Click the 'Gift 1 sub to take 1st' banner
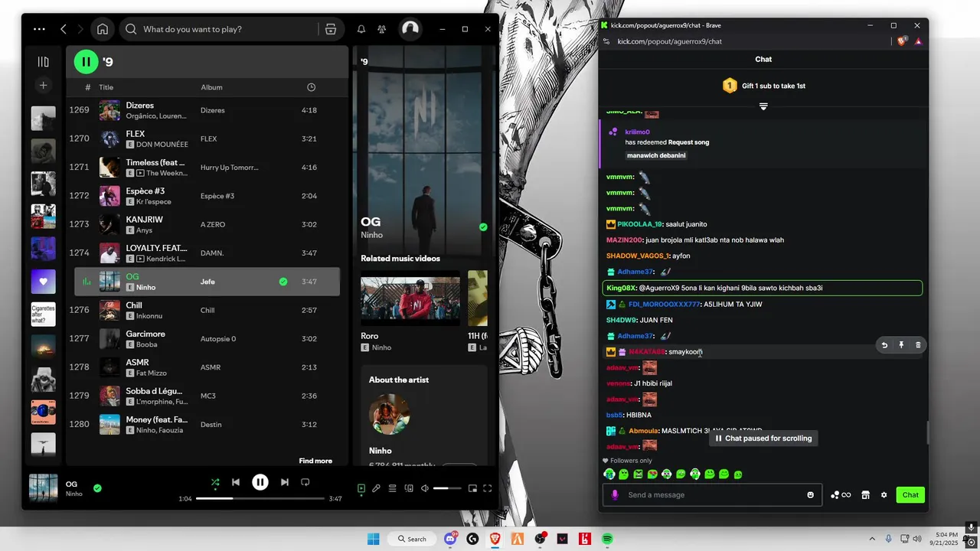This screenshot has height=551, width=980. (x=763, y=86)
